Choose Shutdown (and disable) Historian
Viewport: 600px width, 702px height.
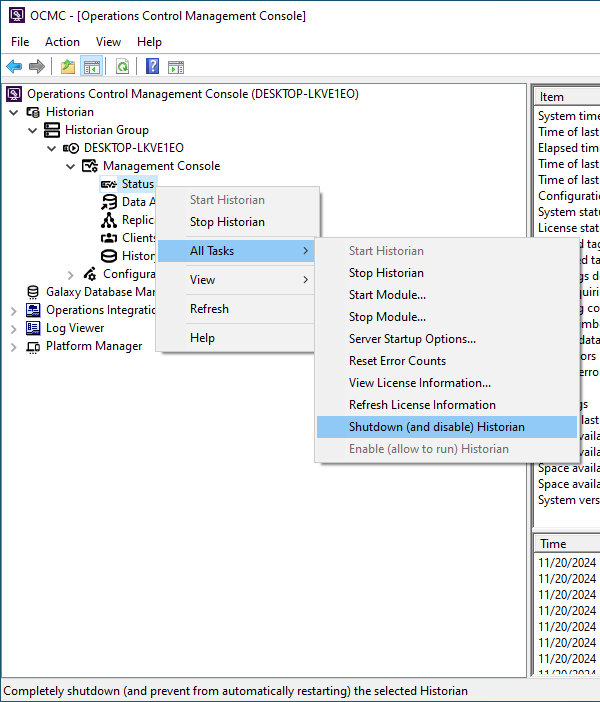[447, 427]
